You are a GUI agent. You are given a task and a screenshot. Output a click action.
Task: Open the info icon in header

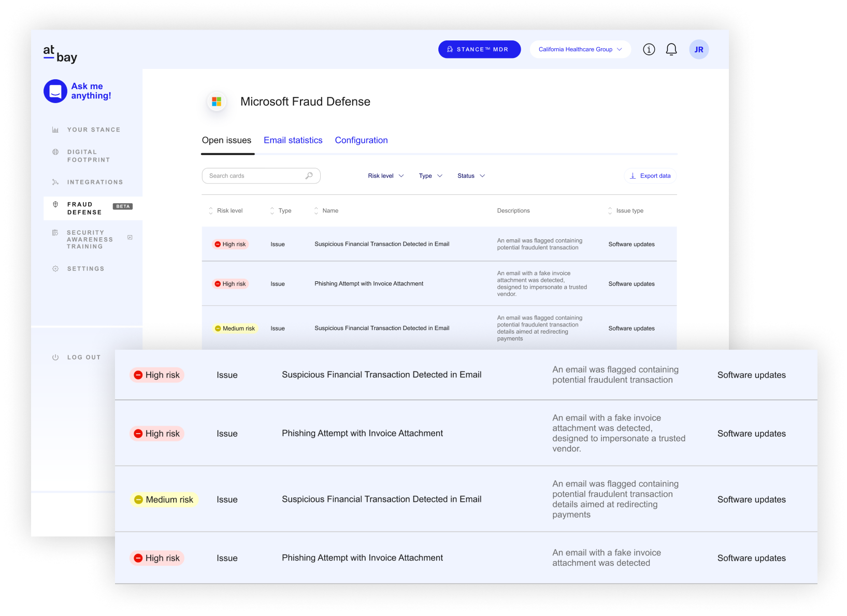(x=649, y=50)
